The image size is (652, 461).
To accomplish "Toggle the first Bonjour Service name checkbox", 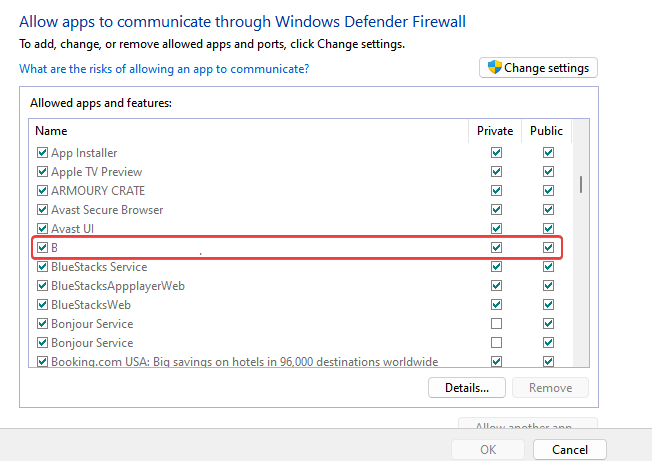I will [x=42, y=323].
